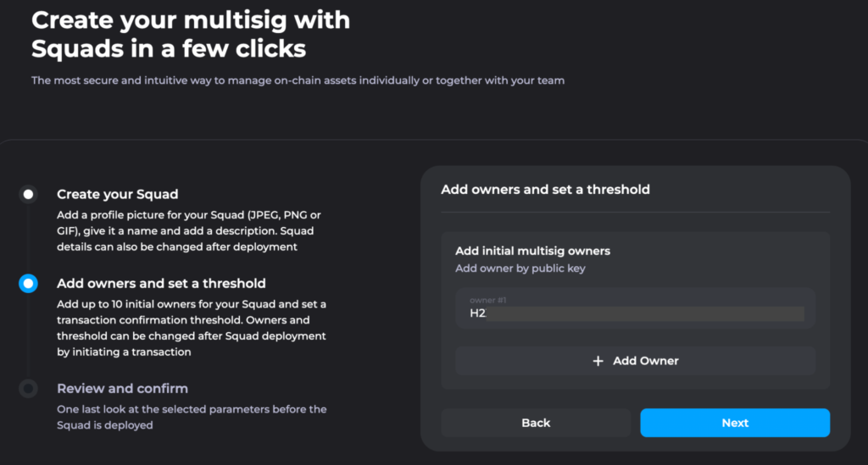
Task: Select the active blue step indicator
Action: (x=28, y=284)
